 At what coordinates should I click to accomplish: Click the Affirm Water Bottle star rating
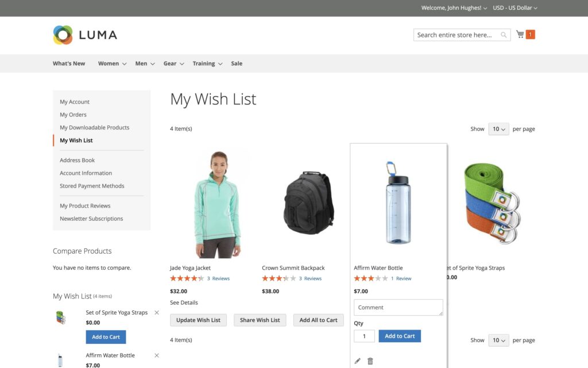coord(370,278)
